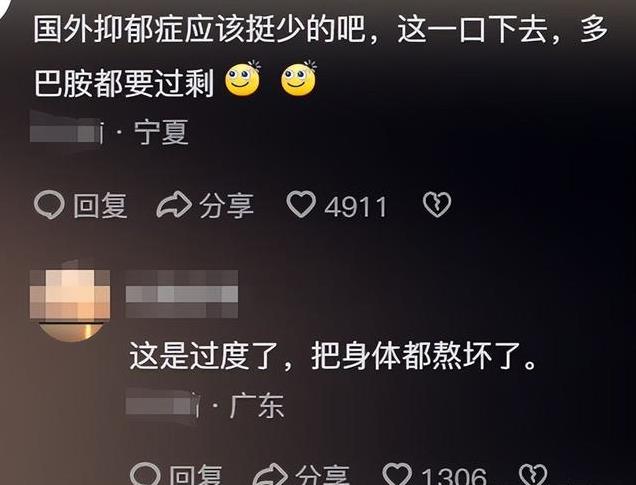Click the second smiley emoji in the comment
Viewport: 636px width, 485px height.
pyautogui.click(x=299, y=78)
